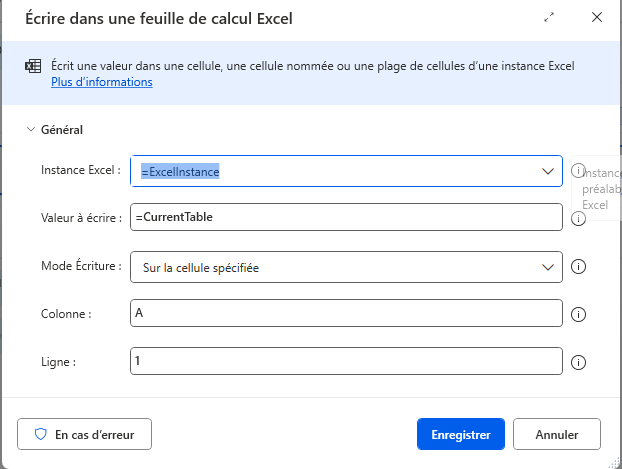Screen dimensions: 622x469
Task: Click the info icon beside Mode Écriture
Action: pos(577,266)
